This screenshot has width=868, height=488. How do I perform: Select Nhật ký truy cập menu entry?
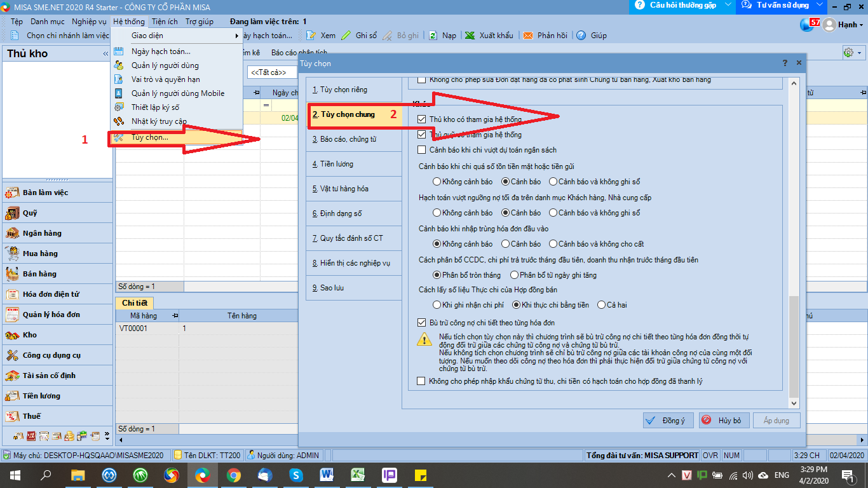pos(177,121)
